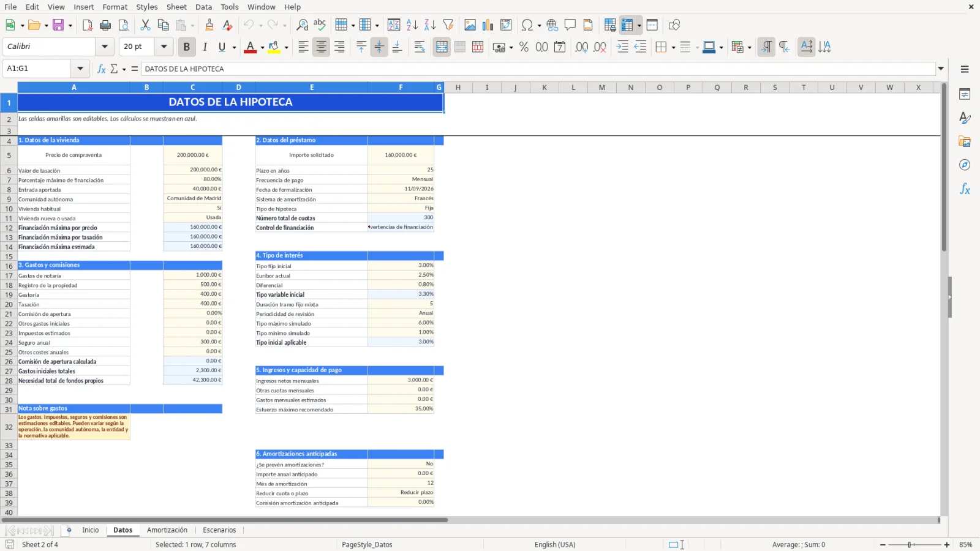Insert Image icon
This screenshot has width=980, height=551.
tap(470, 25)
